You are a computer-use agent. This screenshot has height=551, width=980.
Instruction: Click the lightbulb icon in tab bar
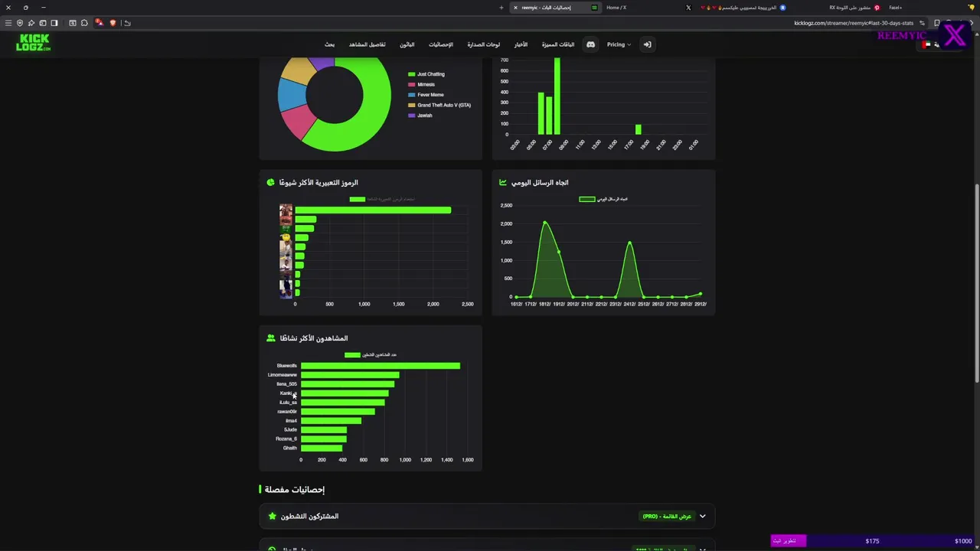[x=972, y=8]
